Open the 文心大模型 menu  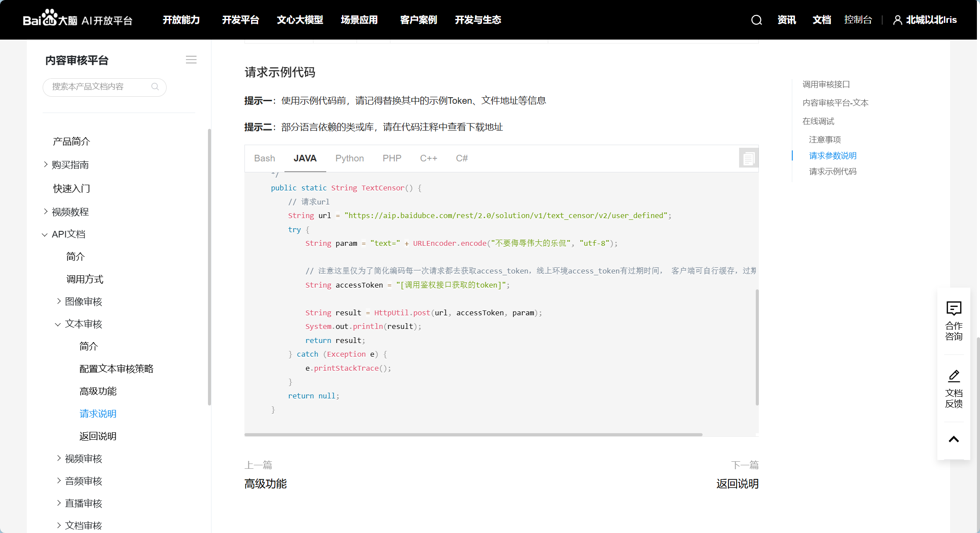[300, 20]
